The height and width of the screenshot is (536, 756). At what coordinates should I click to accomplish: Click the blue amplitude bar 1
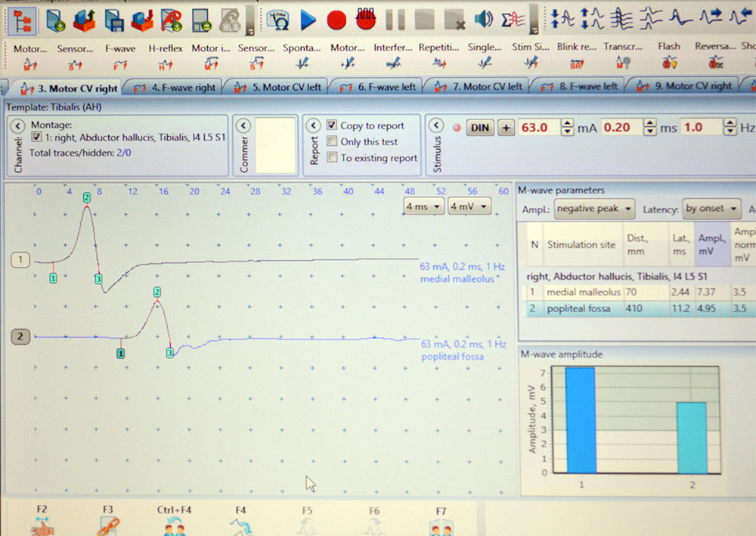(x=581, y=420)
